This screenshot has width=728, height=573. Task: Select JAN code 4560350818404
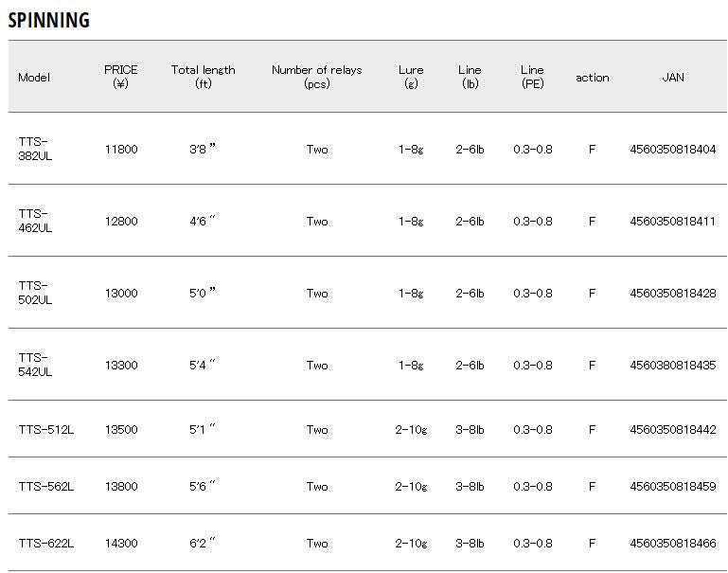click(672, 150)
